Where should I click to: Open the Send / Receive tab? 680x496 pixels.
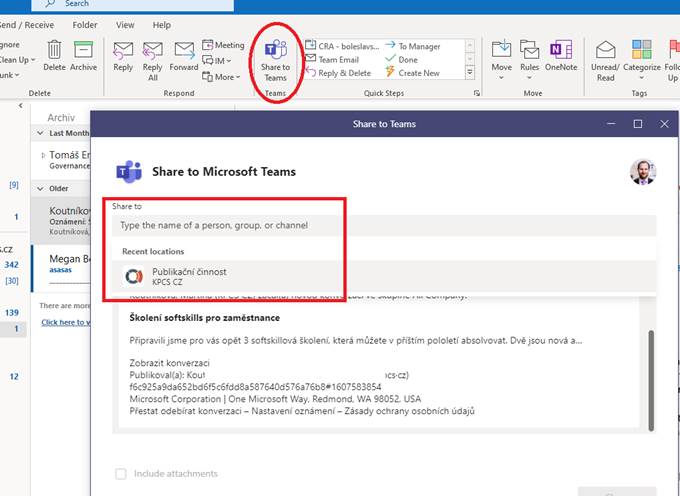click(x=27, y=25)
